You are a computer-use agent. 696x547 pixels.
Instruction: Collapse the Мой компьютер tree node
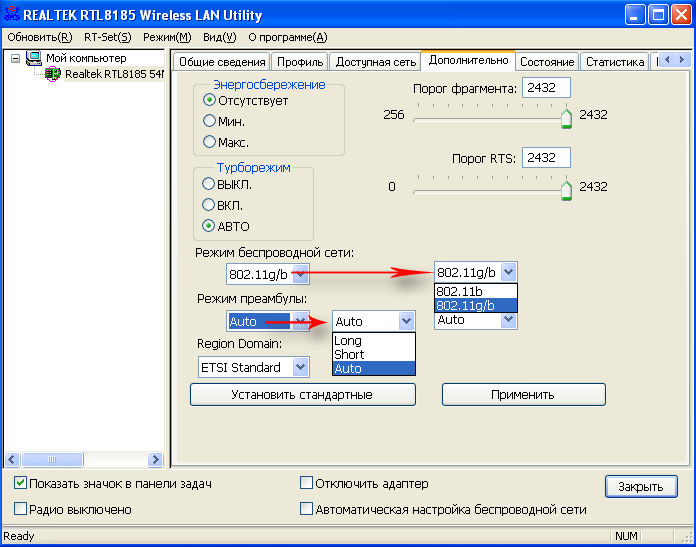click(x=16, y=59)
